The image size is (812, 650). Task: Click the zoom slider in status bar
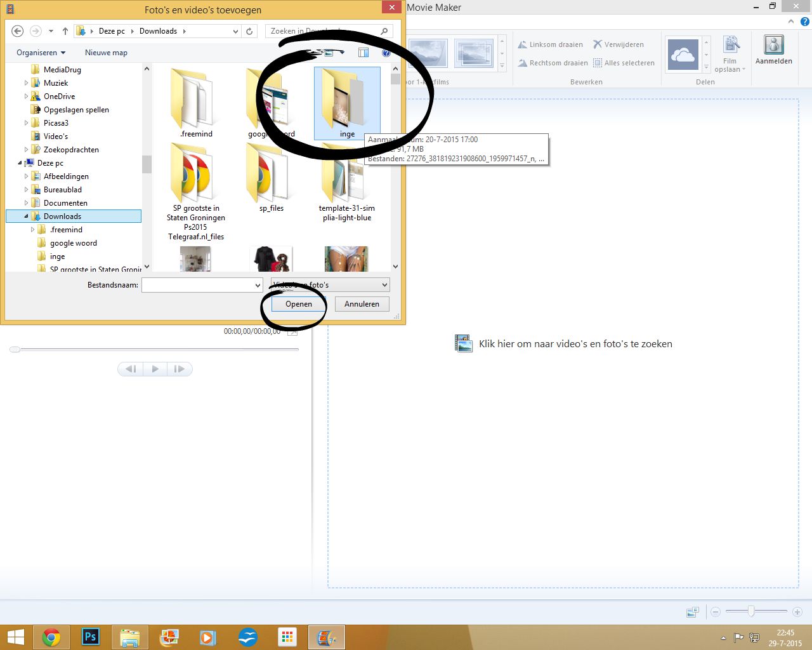click(x=751, y=611)
